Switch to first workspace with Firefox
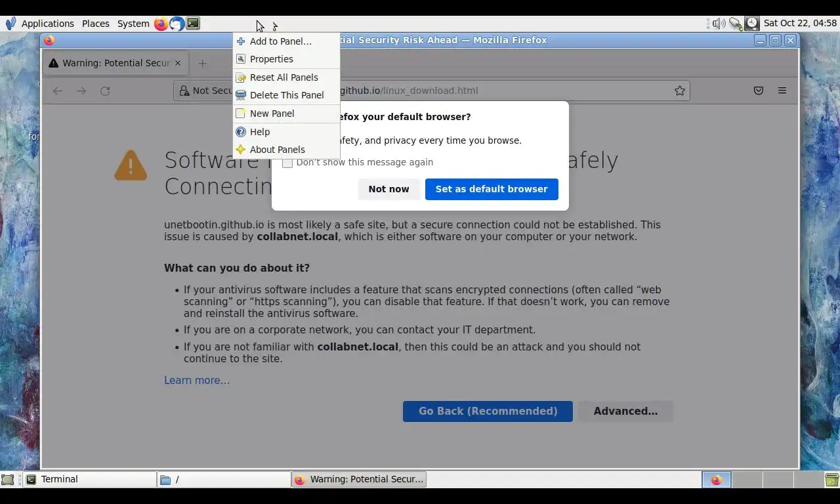 click(716, 480)
